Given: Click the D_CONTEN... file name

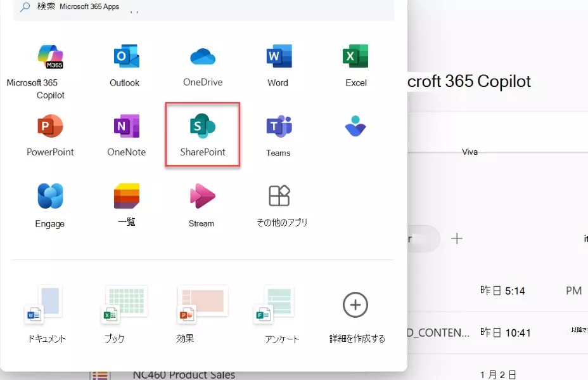Looking at the screenshot, I should pos(438,332).
